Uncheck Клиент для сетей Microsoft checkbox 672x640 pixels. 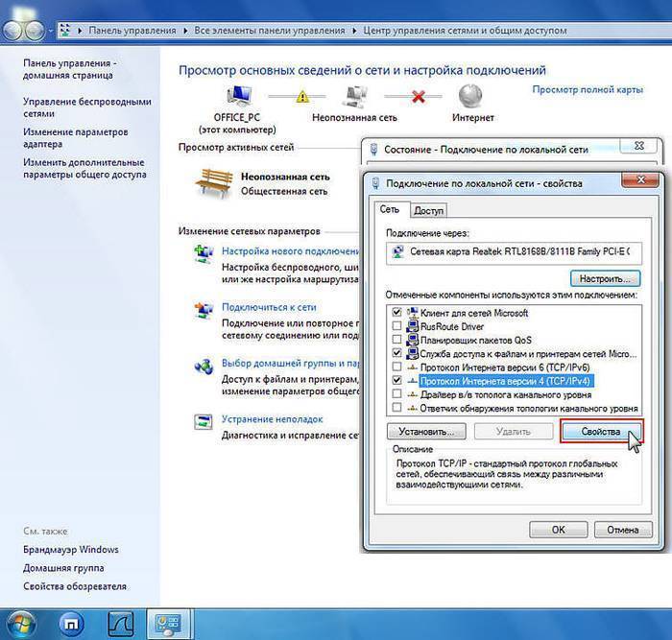pyautogui.click(x=396, y=312)
